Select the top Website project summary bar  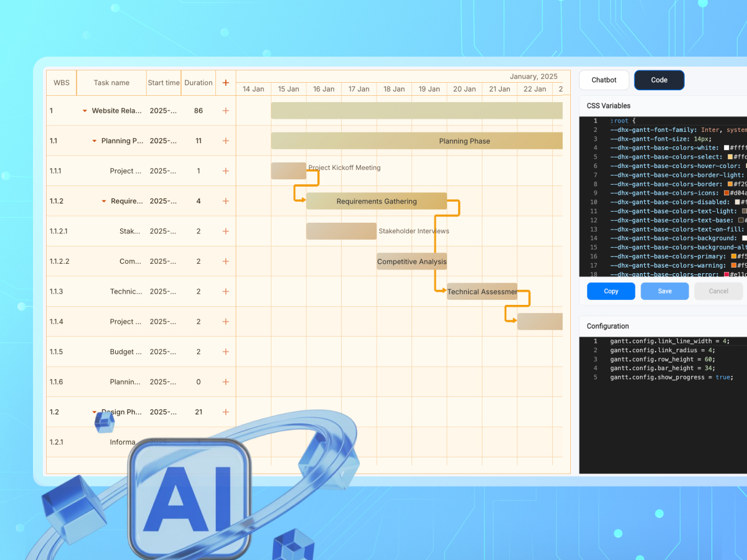tap(417, 111)
